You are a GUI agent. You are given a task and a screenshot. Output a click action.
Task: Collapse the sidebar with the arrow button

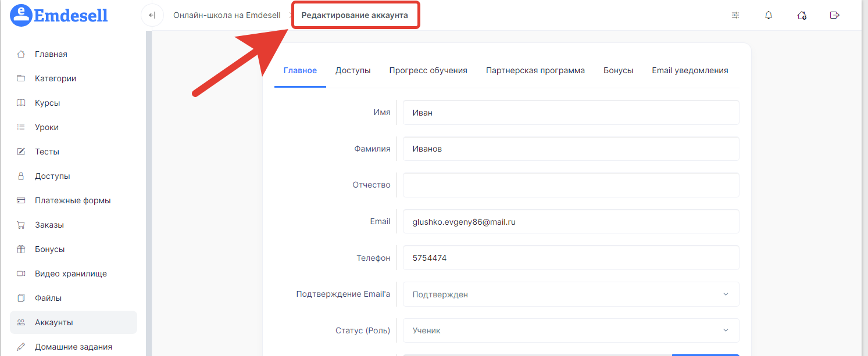[x=152, y=15]
